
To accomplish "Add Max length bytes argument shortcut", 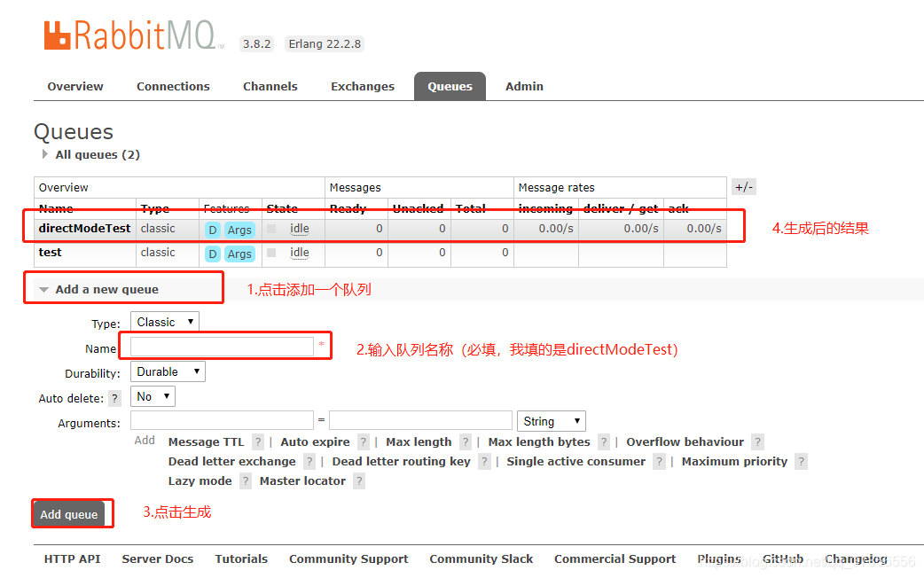I will click(539, 441).
